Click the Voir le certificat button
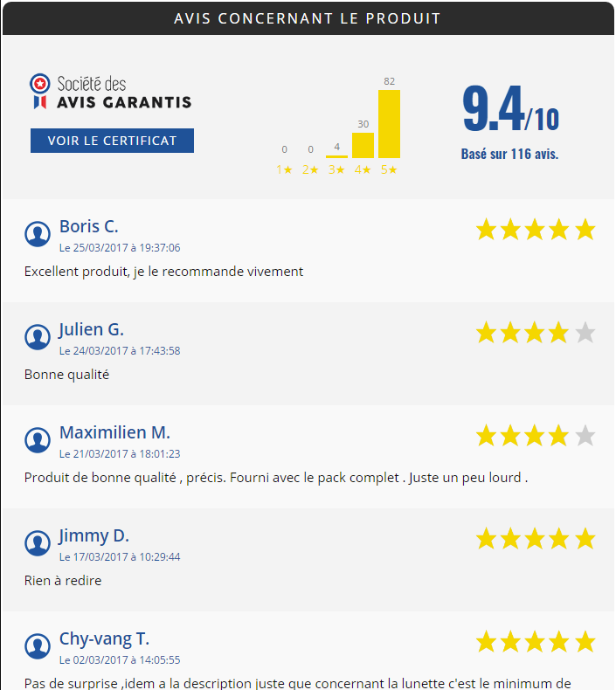616x690 pixels. pos(112,141)
